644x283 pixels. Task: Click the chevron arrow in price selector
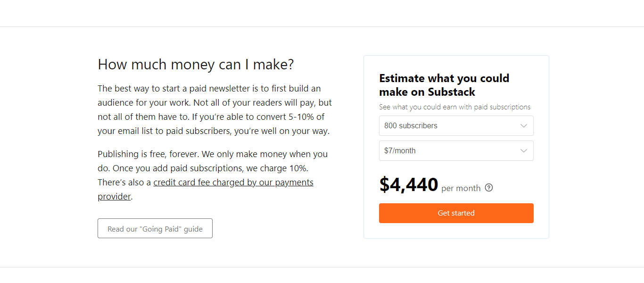tap(524, 151)
